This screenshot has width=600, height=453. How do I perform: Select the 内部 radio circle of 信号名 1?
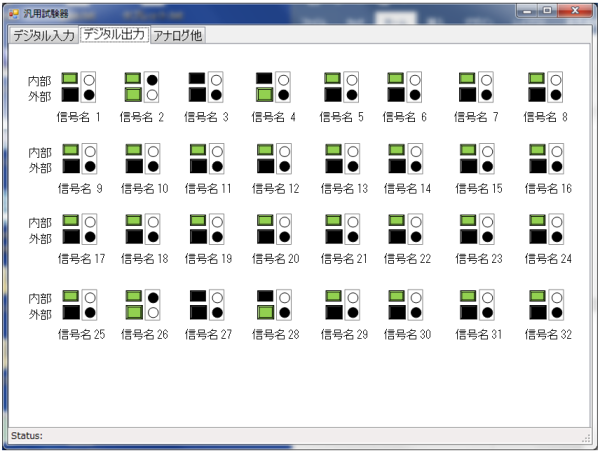pos(89,79)
